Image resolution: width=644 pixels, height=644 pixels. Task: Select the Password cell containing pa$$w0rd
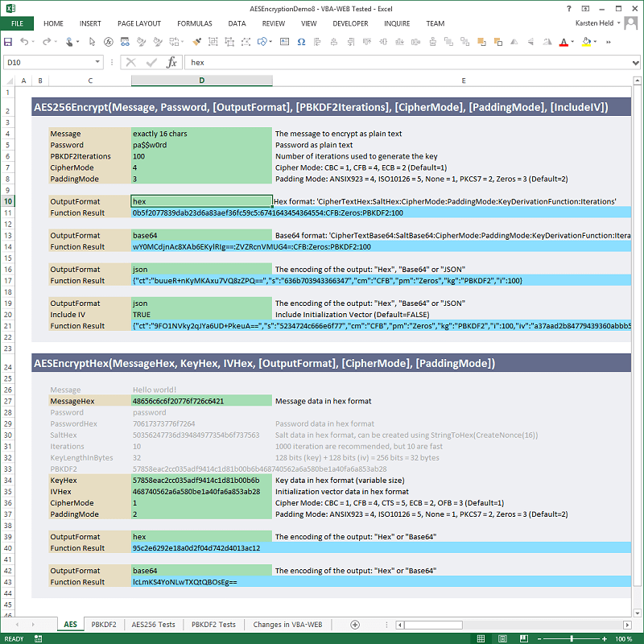point(201,145)
